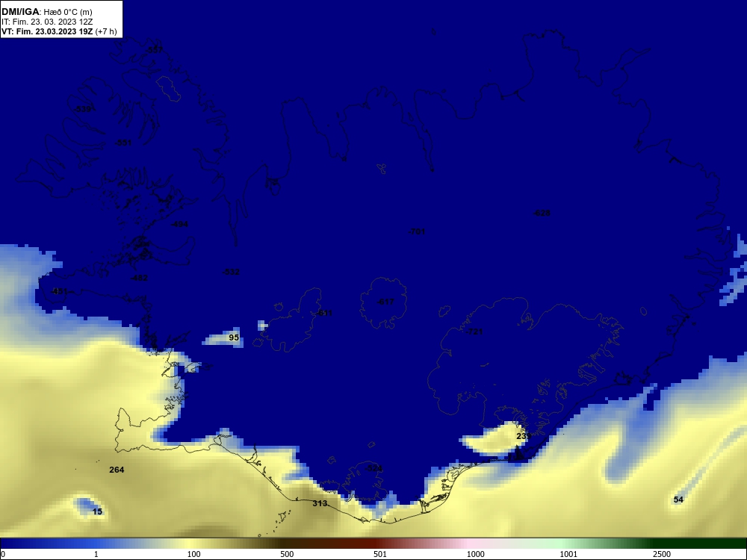Screen dimensions: 747x560
Task: Click the 'DMI/IGA: Hæð 0°C (m)' title text
Action: pyautogui.click(x=46, y=12)
